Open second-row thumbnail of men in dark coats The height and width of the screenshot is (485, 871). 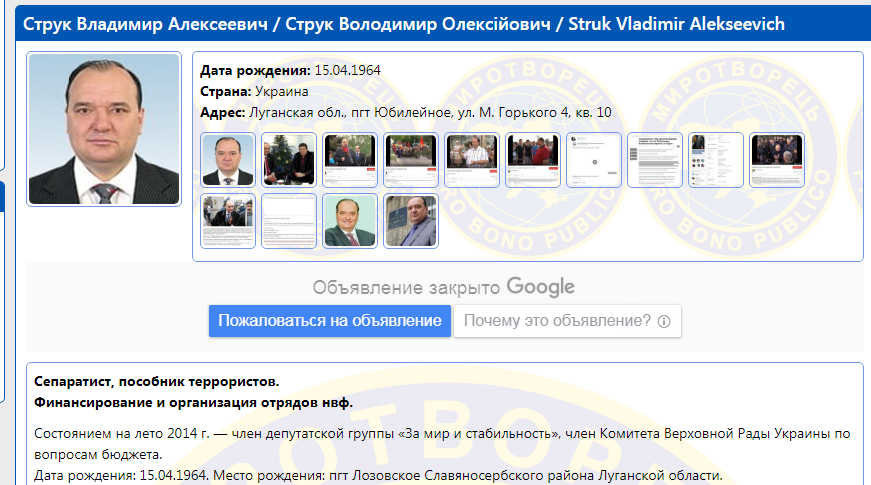click(x=228, y=221)
